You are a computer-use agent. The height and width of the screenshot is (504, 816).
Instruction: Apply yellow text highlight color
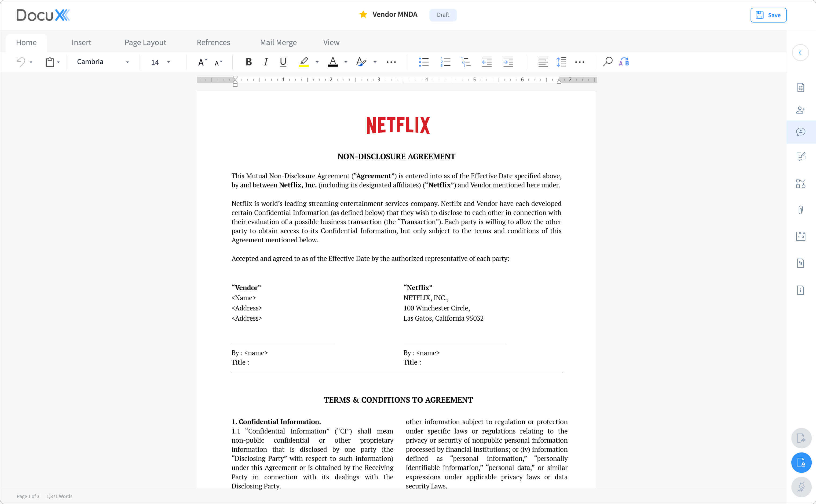point(303,62)
